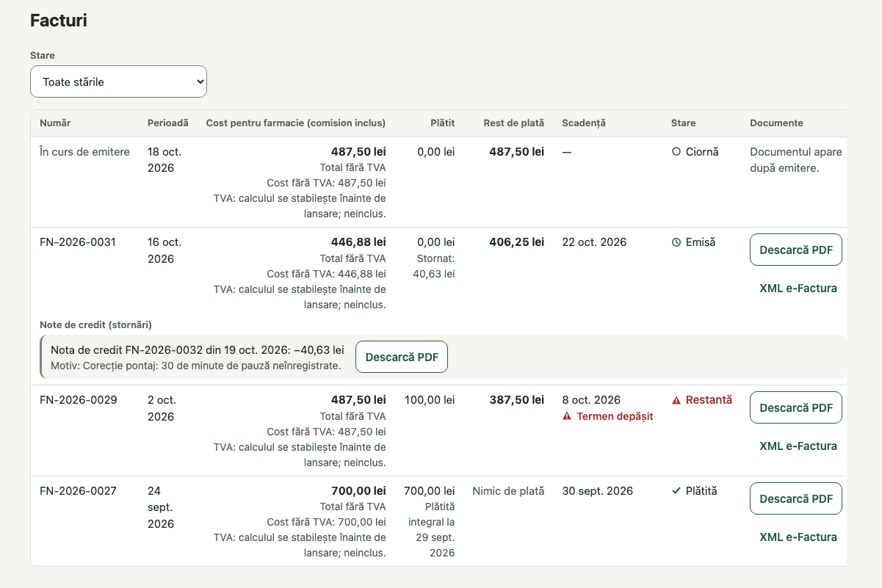Image resolution: width=882 pixels, height=588 pixels.
Task: Click the În curs de emitere cell
Action: [84, 152]
